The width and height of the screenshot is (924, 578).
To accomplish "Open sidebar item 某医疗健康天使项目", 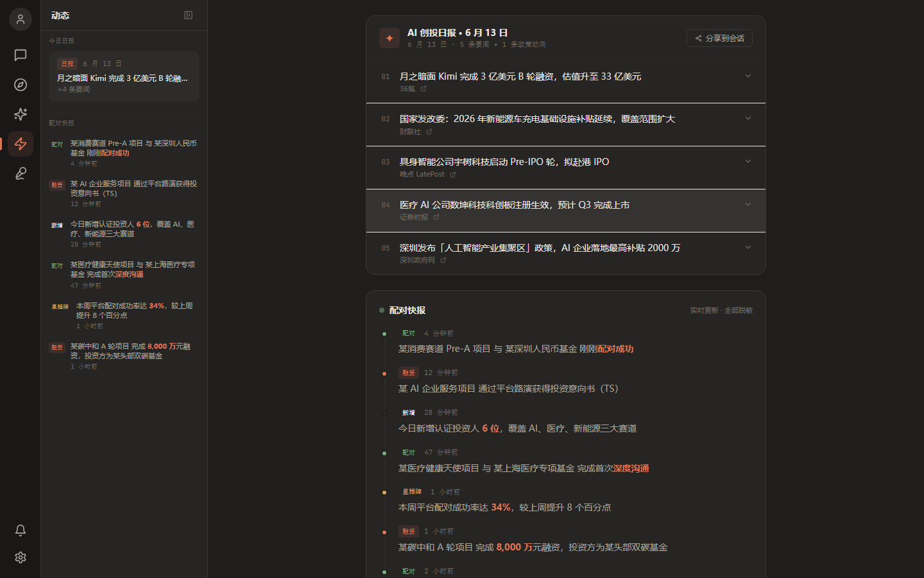I will click(x=124, y=274).
